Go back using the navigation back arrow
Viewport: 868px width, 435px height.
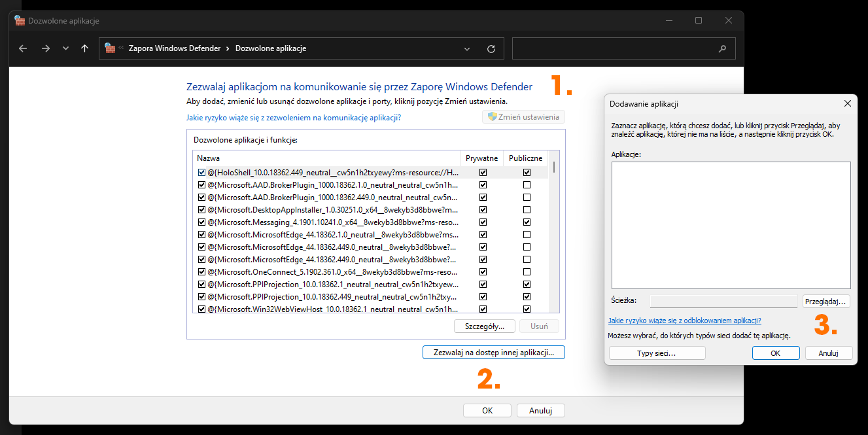(23, 48)
